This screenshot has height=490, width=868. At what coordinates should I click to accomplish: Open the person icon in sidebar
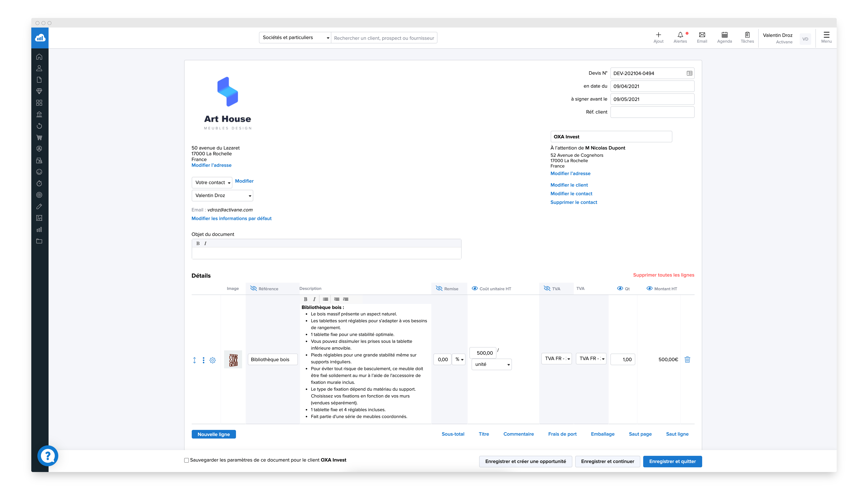39,68
